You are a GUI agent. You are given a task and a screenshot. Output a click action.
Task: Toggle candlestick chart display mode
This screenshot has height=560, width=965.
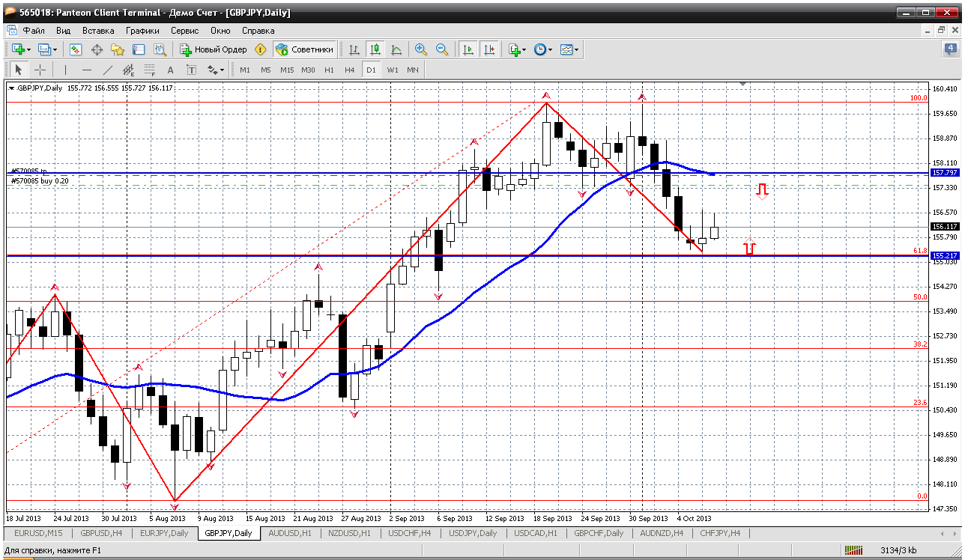[x=375, y=49]
